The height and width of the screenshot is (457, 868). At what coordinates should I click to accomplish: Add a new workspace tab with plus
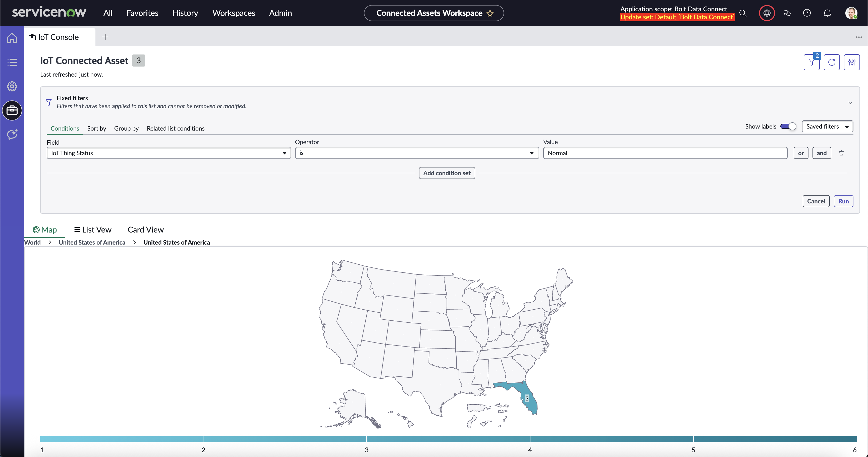pyautogui.click(x=105, y=37)
